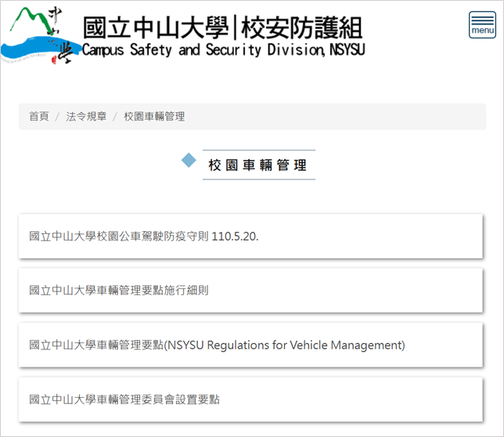Click the Campus Safety and Security Division subtitle
The image size is (504, 437).
(223, 51)
